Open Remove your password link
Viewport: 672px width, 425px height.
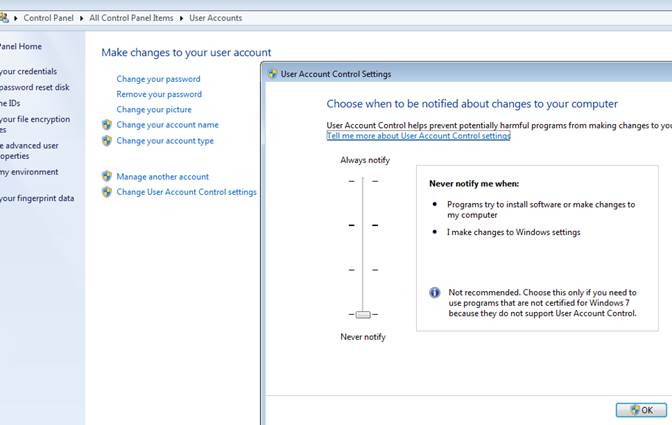click(159, 94)
